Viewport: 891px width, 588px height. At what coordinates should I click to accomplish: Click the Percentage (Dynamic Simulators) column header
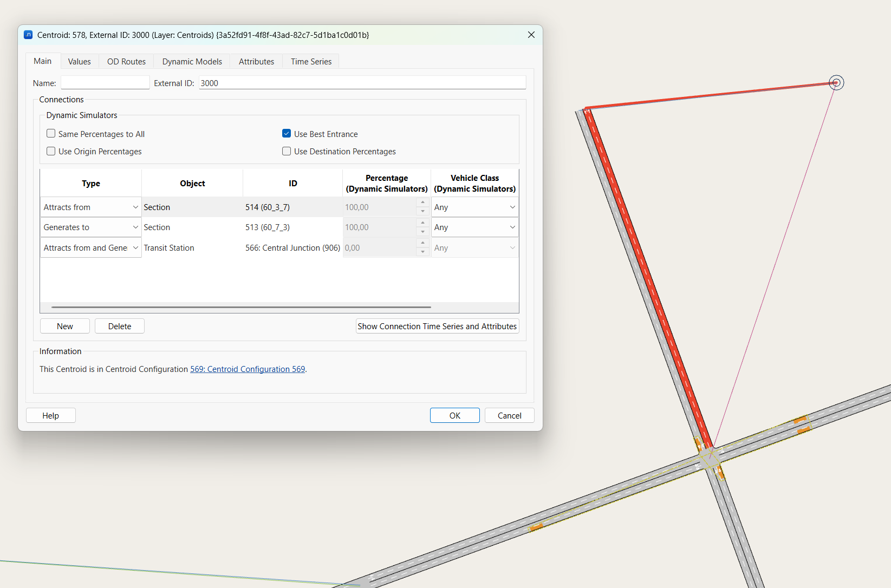387,183
